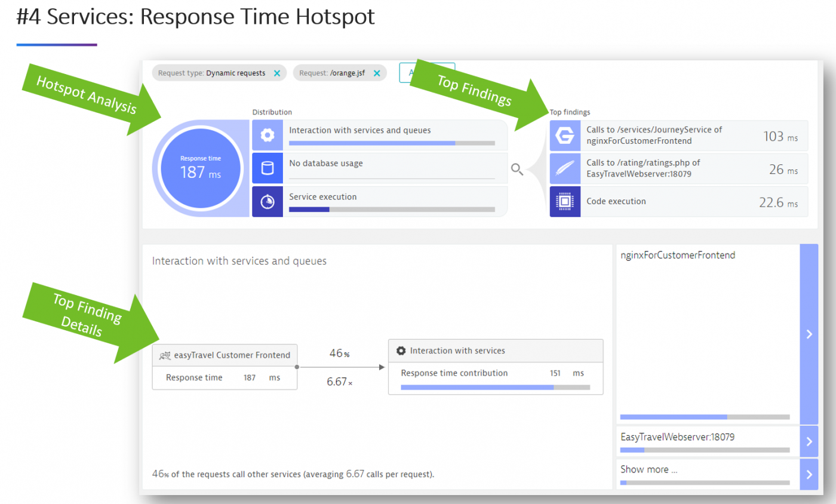Select the clock icon next to Service execution
The width and height of the screenshot is (836, 504).
(x=268, y=201)
